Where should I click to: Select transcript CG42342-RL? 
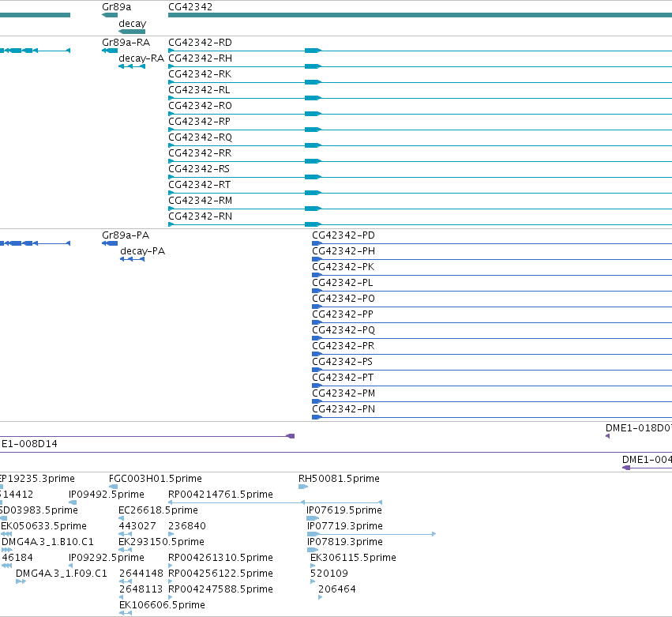199,90
